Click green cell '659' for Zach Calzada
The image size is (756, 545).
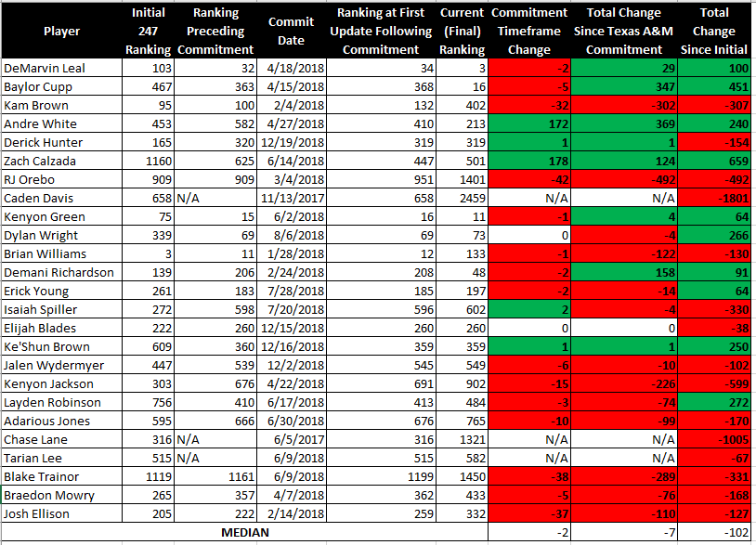714,161
